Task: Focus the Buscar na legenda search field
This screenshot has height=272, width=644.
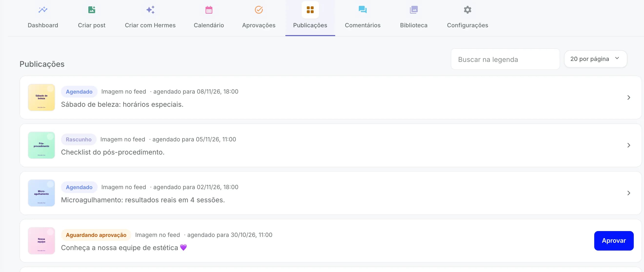Action: coord(505,59)
